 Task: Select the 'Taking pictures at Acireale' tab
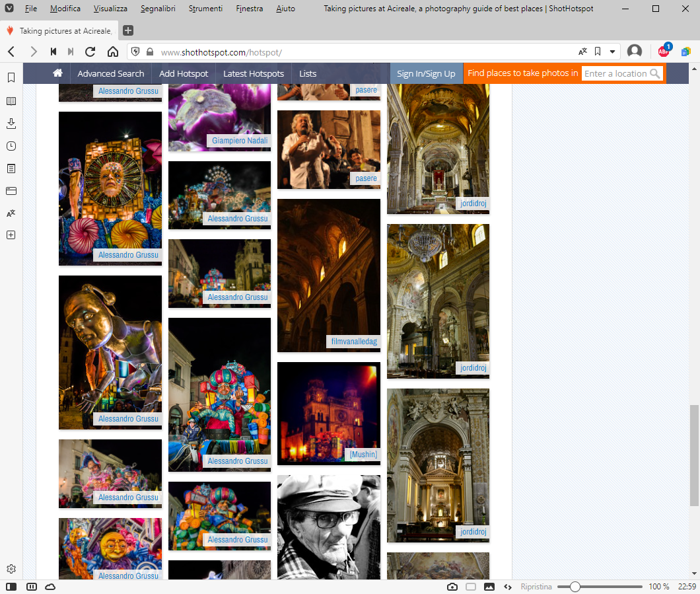[59, 31]
